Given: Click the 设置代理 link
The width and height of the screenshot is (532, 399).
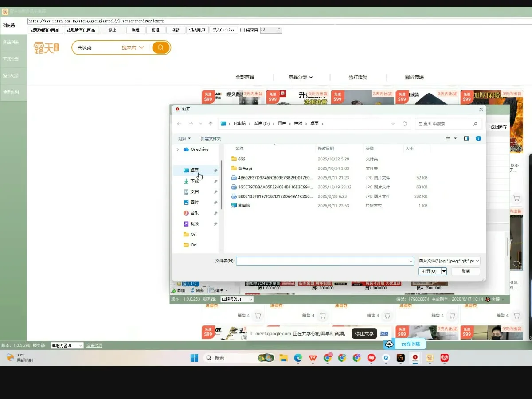Looking at the screenshot, I should [x=94, y=345].
